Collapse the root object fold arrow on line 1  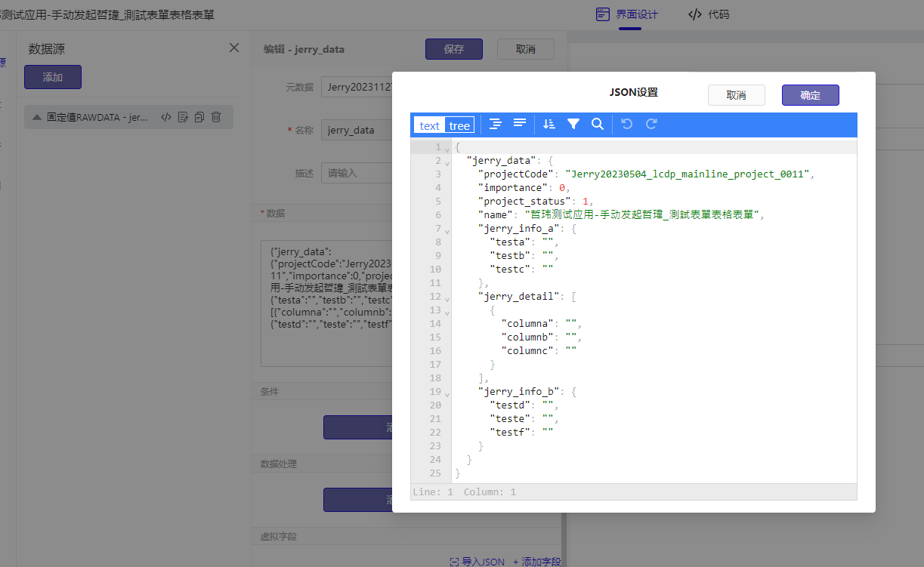tap(447, 149)
